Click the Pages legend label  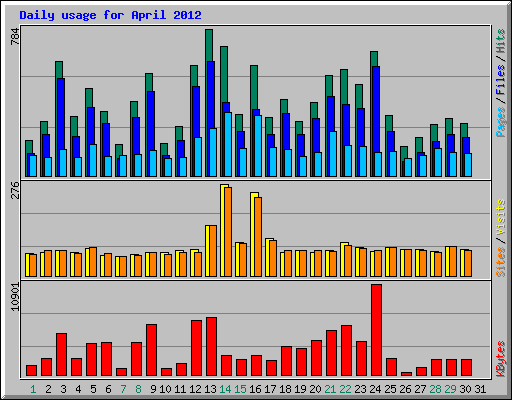point(500,122)
